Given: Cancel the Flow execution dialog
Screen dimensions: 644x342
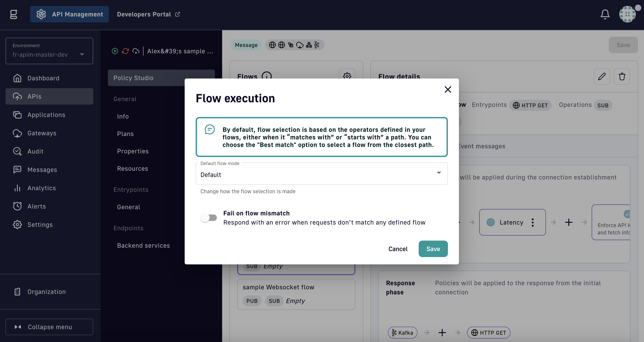Looking at the screenshot, I should [398, 249].
